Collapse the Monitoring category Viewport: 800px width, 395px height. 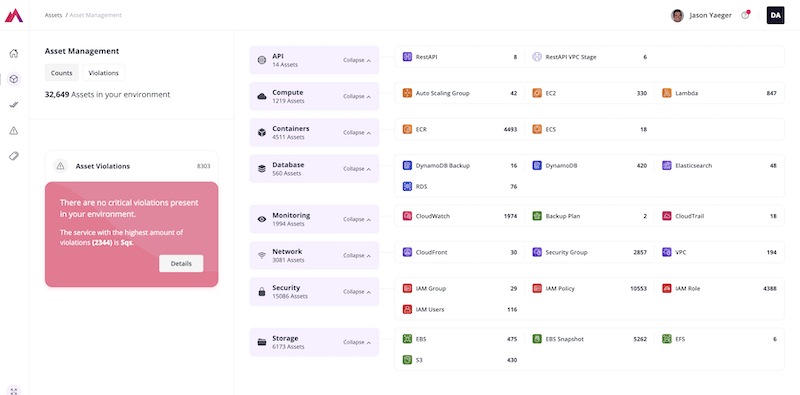coord(357,219)
